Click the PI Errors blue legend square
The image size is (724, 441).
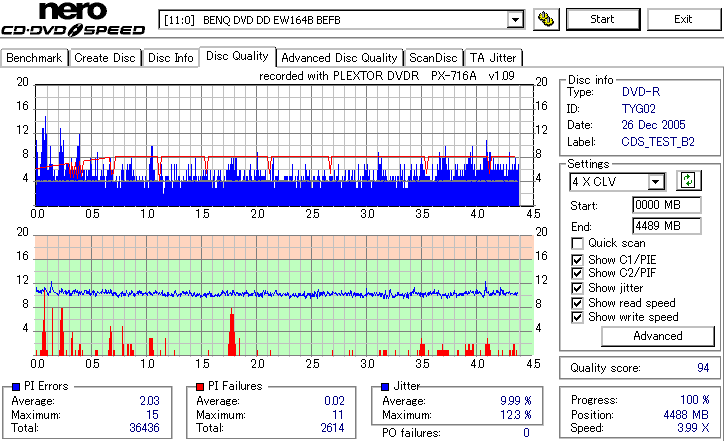[16, 387]
